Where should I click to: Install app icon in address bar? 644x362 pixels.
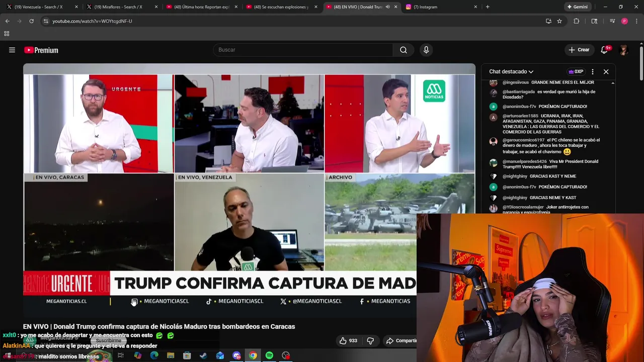(x=548, y=21)
